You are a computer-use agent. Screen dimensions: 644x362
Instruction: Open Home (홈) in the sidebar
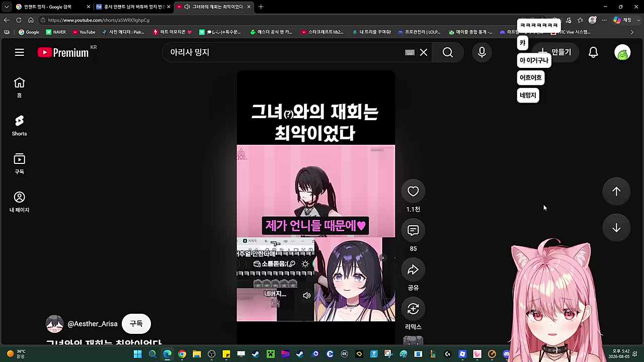(x=19, y=87)
